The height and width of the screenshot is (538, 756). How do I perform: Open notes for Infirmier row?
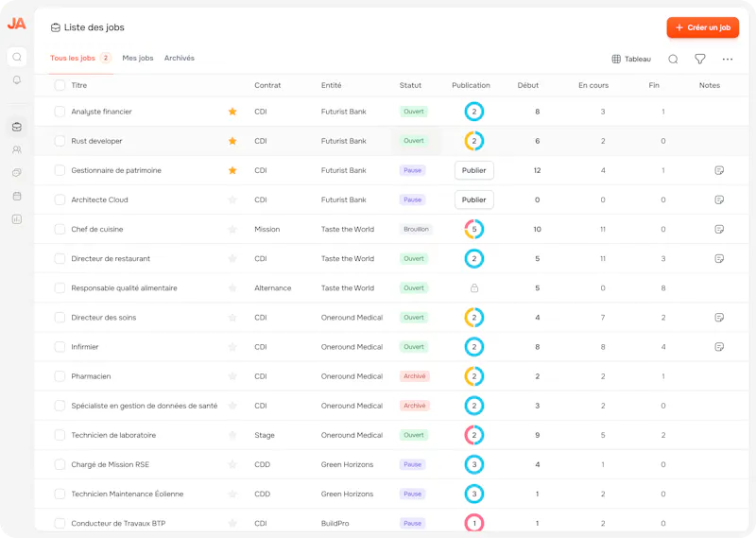point(719,347)
